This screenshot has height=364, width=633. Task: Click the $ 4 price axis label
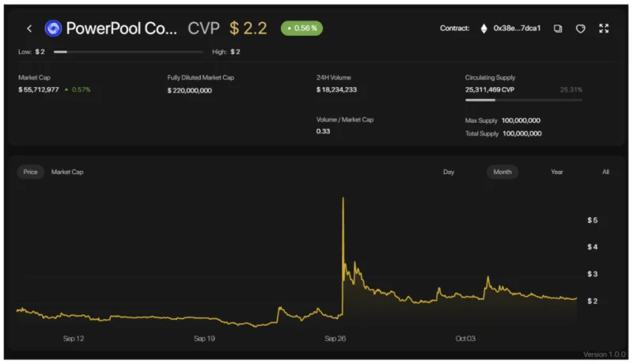(592, 247)
